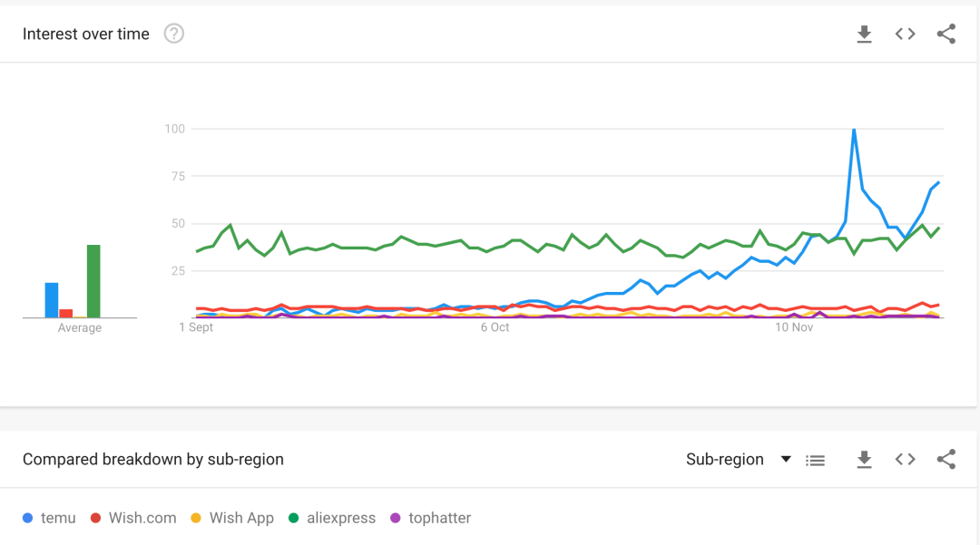
Task: Download the sub-region breakdown data
Action: coord(864,460)
